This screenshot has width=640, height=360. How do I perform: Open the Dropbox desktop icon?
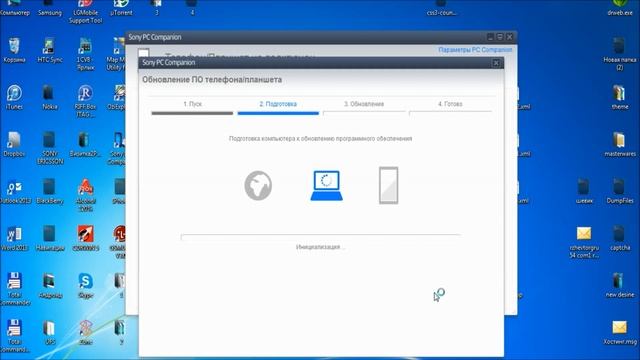coord(14,144)
